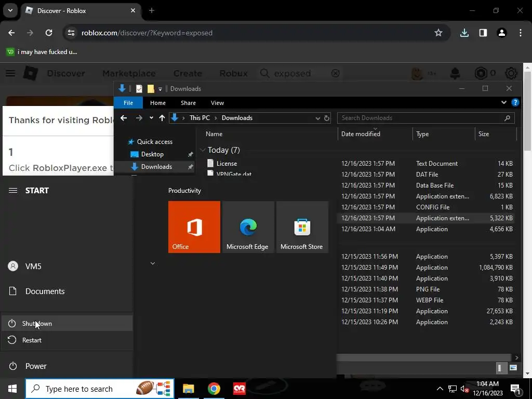The image size is (532, 399).
Task: Click Shut down in power menu
Action: coord(66,323)
